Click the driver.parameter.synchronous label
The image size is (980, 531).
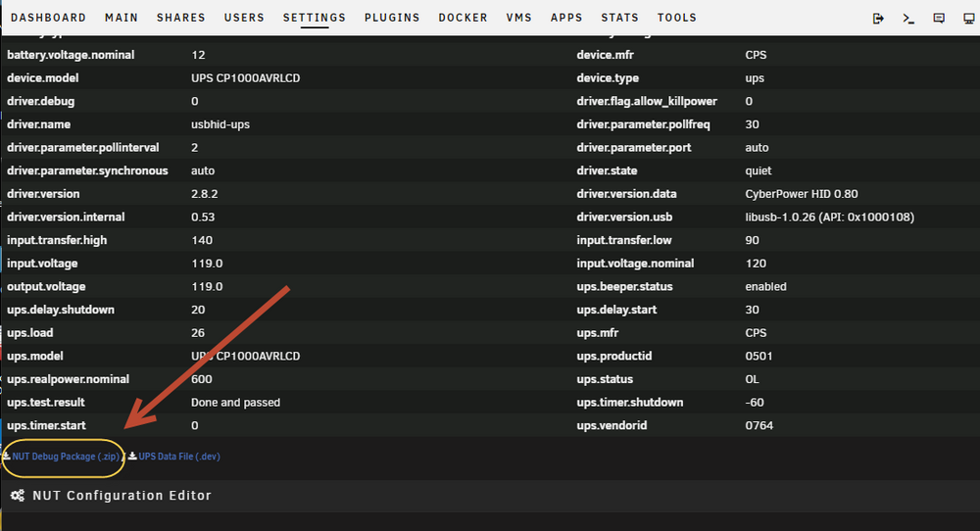tap(87, 170)
